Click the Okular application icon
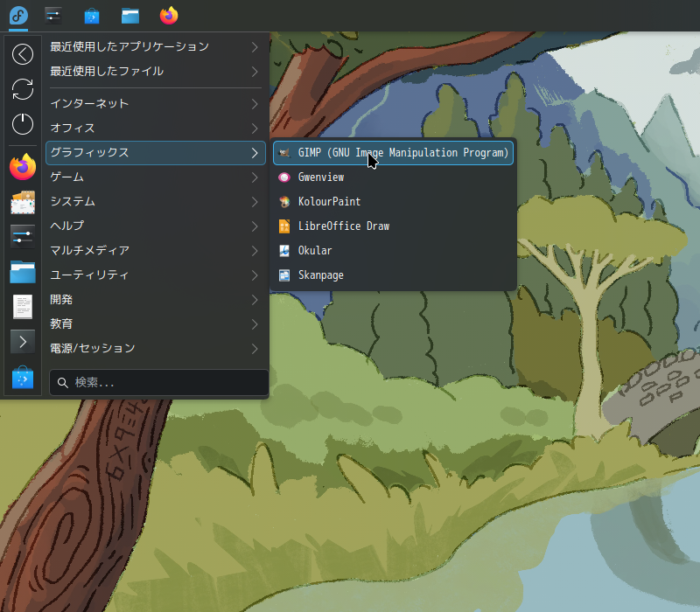 [284, 251]
